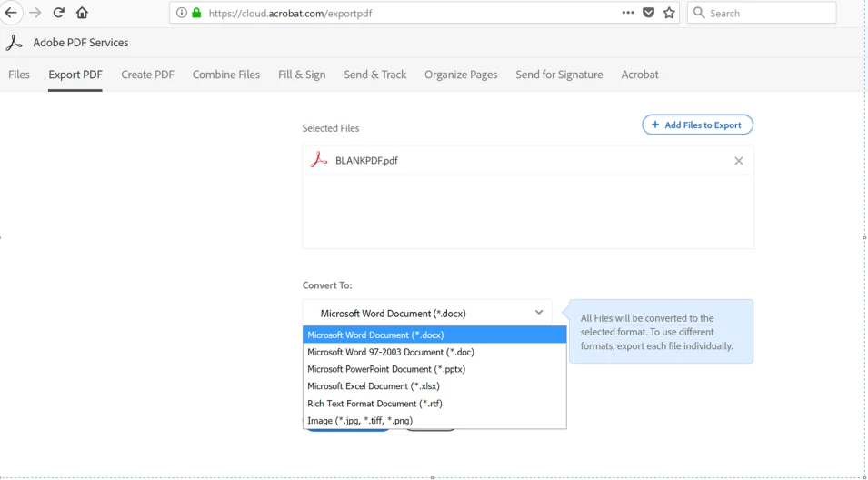Go to Send for Signature tab
This screenshot has width=868, height=480.
559,75
